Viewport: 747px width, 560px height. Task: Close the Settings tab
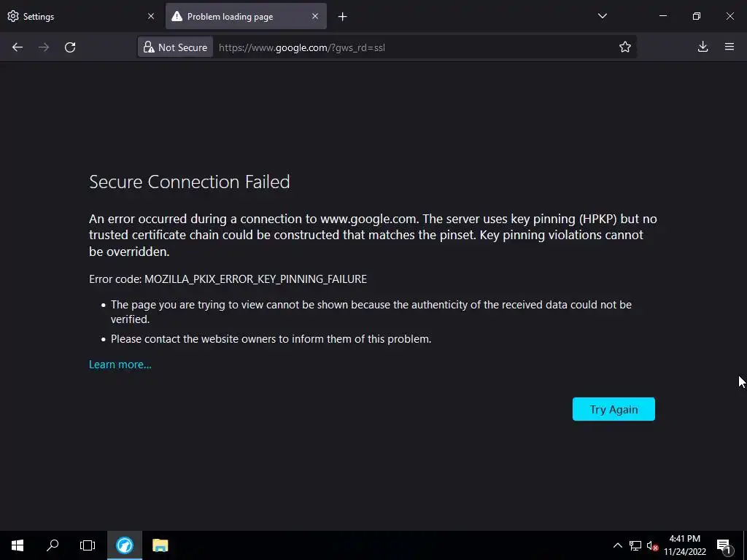(x=151, y=17)
